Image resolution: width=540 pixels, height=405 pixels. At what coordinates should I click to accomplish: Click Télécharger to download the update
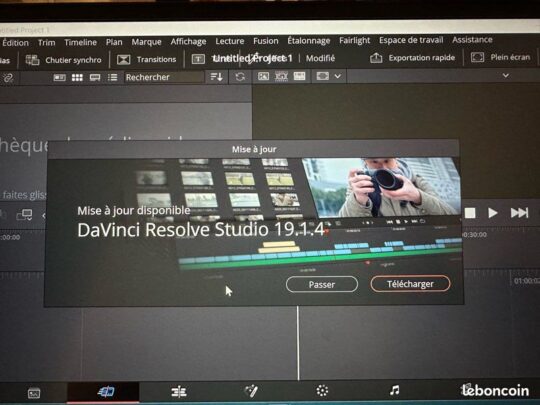(x=410, y=284)
